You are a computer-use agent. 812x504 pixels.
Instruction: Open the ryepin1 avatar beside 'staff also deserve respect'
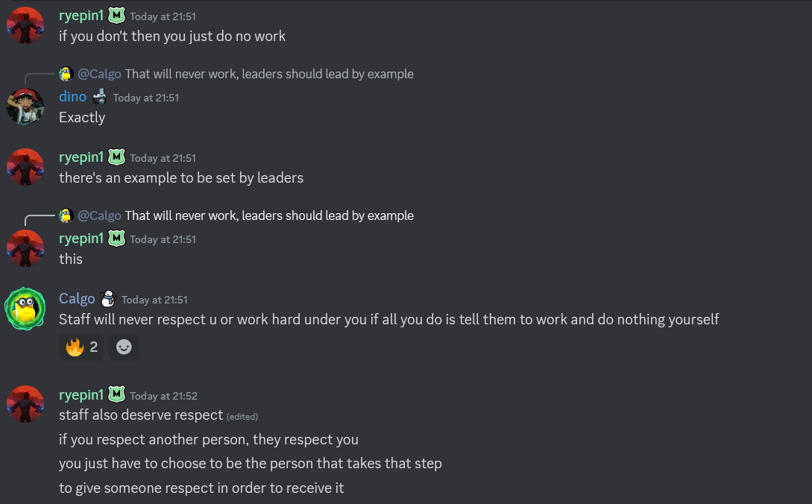click(x=25, y=403)
